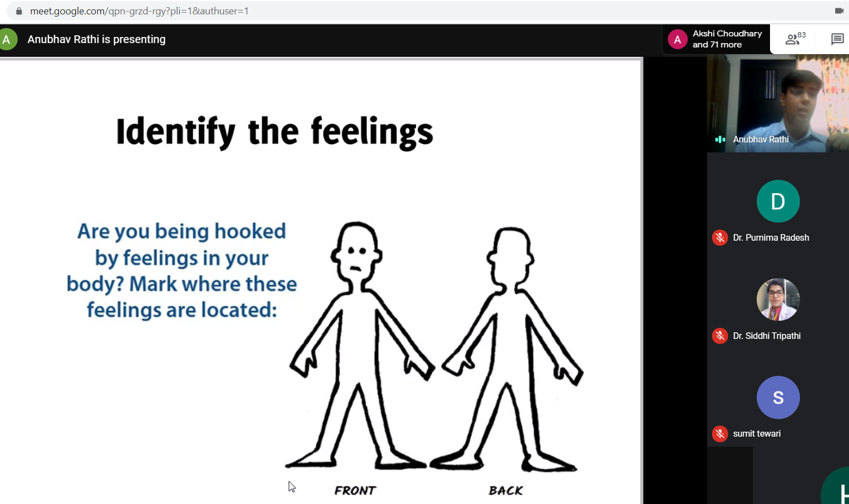Viewport: 849px width, 504px height.
Task: Click the muted mic icon for Dr. Siddhi Tripathi
Action: coord(719,336)
